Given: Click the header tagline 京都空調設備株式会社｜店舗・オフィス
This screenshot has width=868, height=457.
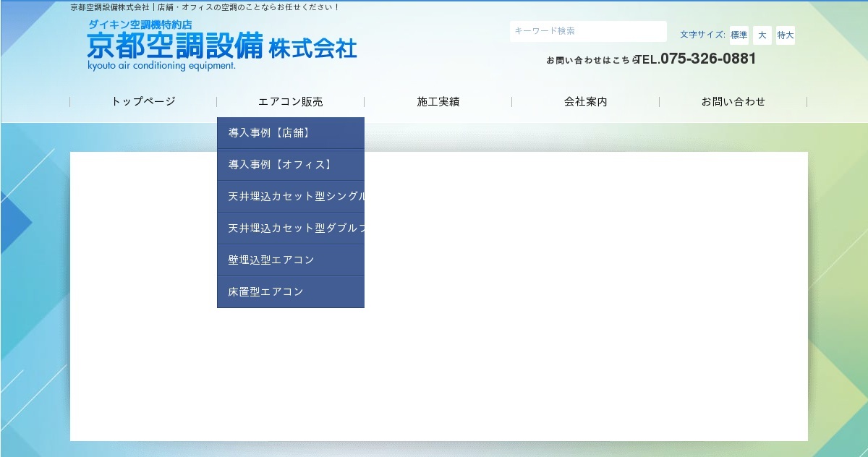Looking at the screenshot, I should click(205, 7).
